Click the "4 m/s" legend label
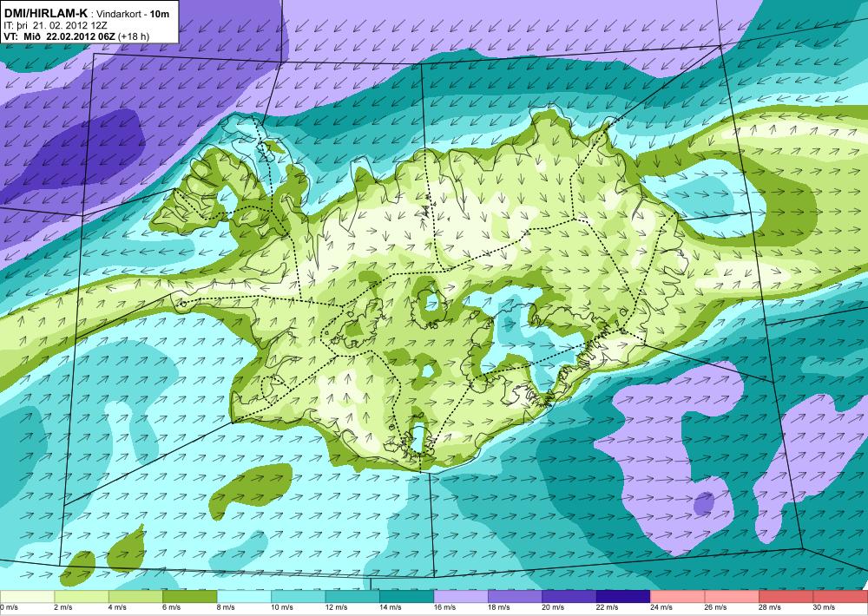Viewport: 868px width, 616px height. click(x=117, y=607)
